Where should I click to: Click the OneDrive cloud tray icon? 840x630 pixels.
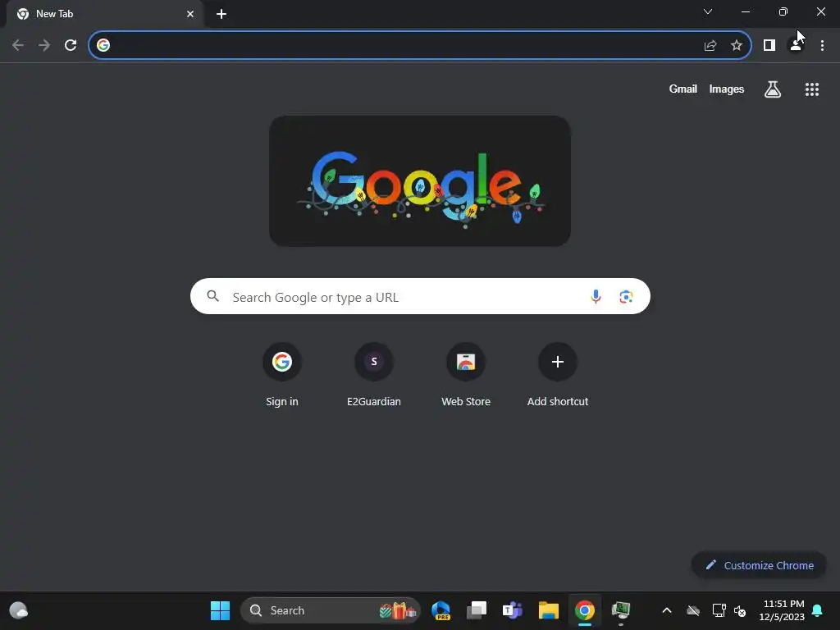[x=693, y=610]
